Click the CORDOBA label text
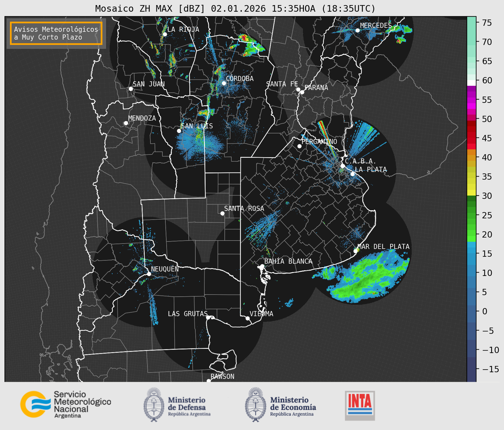504x430 pixels. (x=240, y=79)
